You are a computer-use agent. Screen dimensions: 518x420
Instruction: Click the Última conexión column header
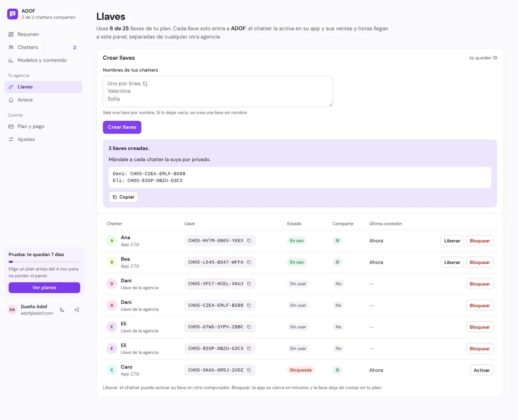pos(386,224)
